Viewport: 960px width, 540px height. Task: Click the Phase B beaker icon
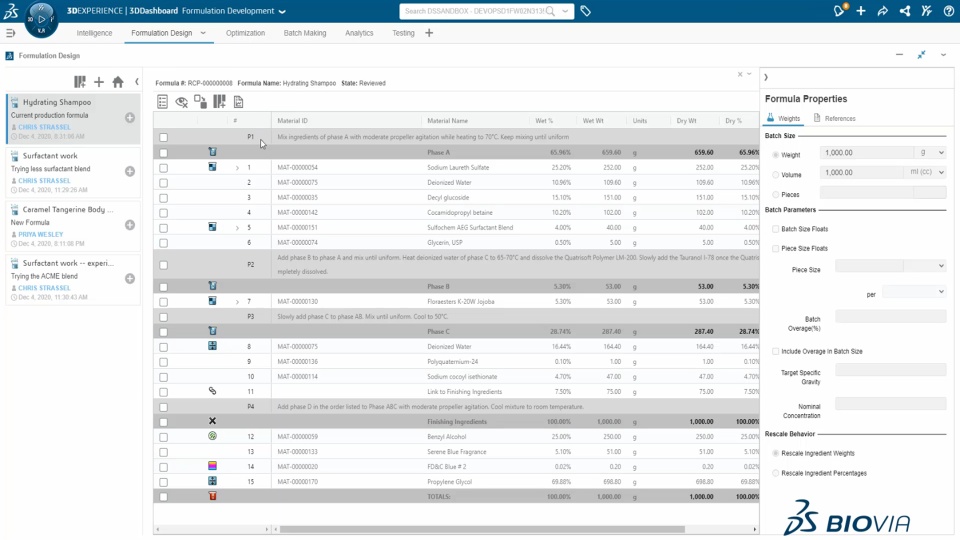point(212,286)
